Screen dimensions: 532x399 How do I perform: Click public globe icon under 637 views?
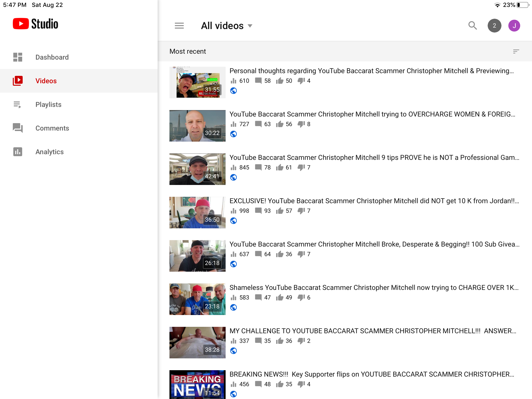pyautogui.click(x=233, y=264)
